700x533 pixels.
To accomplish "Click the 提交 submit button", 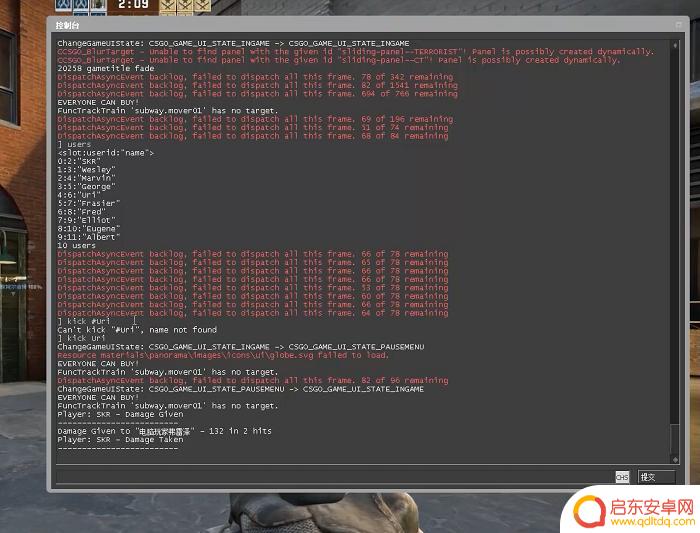I will pos(656,477).
